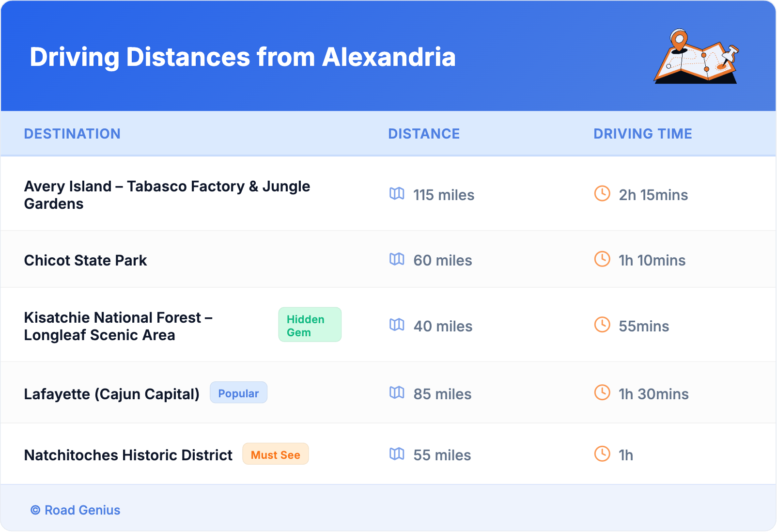Click the Popular badge next to Lafayette

pyautogui.click(x=238, y=393)
